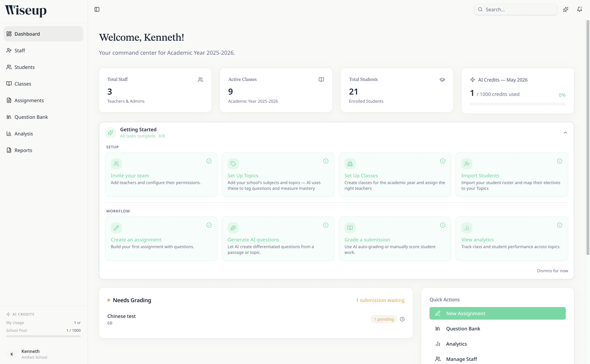This screenshot has height=364, width=590.
Task: Open the Invite your team card
Action: click(161, 175)
